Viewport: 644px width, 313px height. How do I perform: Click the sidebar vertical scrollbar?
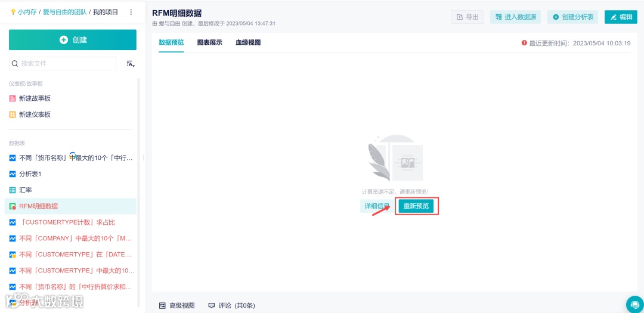click(138, 192)
